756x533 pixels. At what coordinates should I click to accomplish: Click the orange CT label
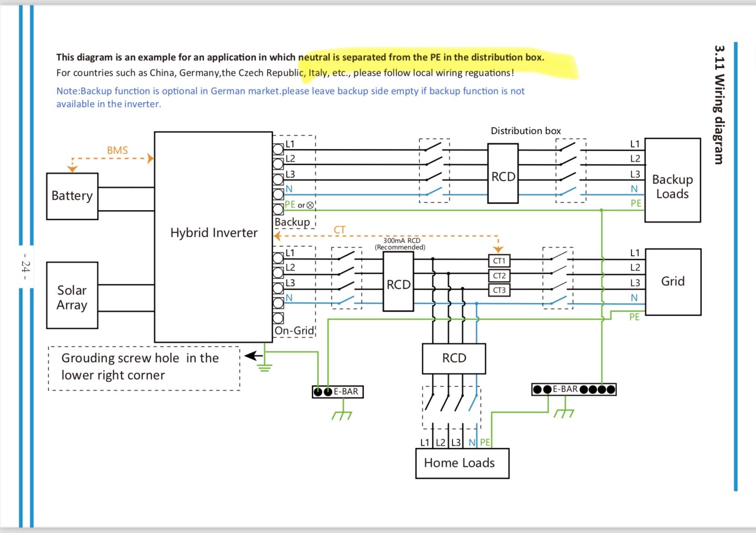pos(340,230)
